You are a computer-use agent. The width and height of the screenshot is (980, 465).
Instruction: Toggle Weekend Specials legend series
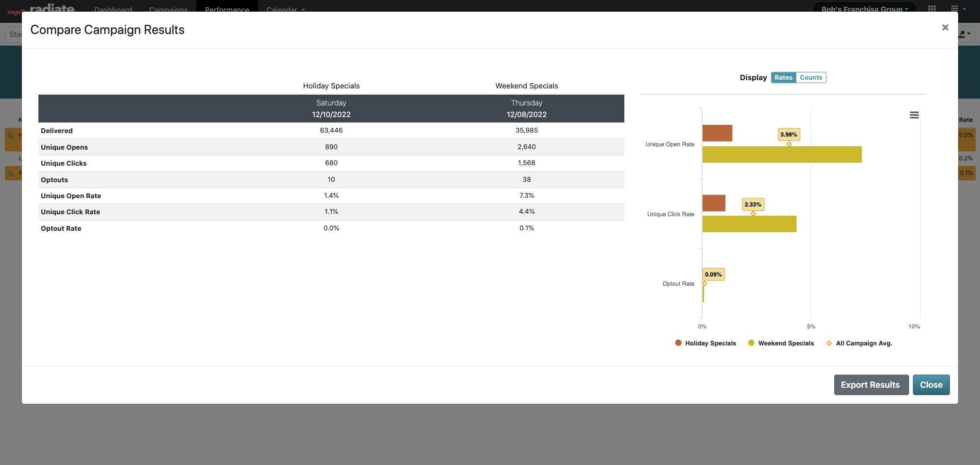781,343
